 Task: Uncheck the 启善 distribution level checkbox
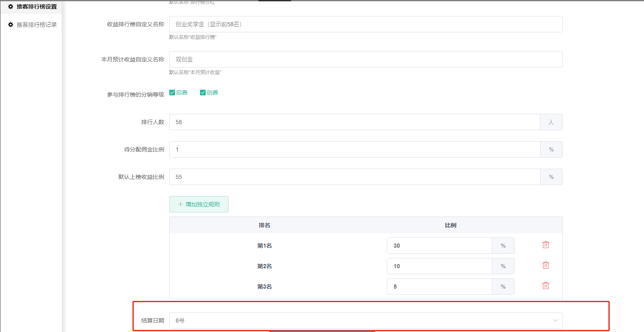pos(172,93)
